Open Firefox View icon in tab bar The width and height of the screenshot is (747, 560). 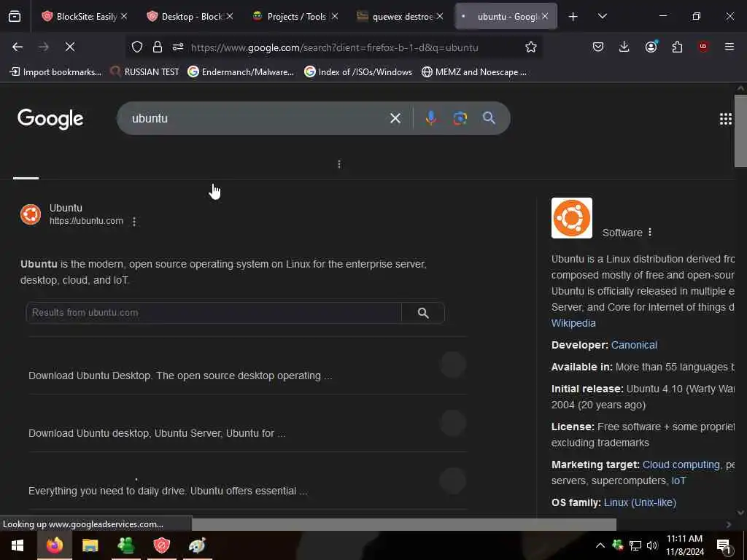(x=15, y=17)
